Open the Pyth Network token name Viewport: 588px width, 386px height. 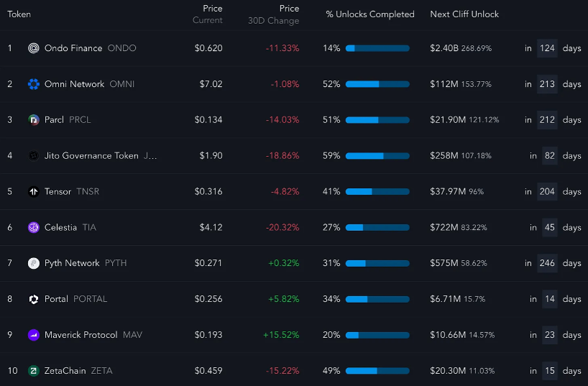point(72,263)
